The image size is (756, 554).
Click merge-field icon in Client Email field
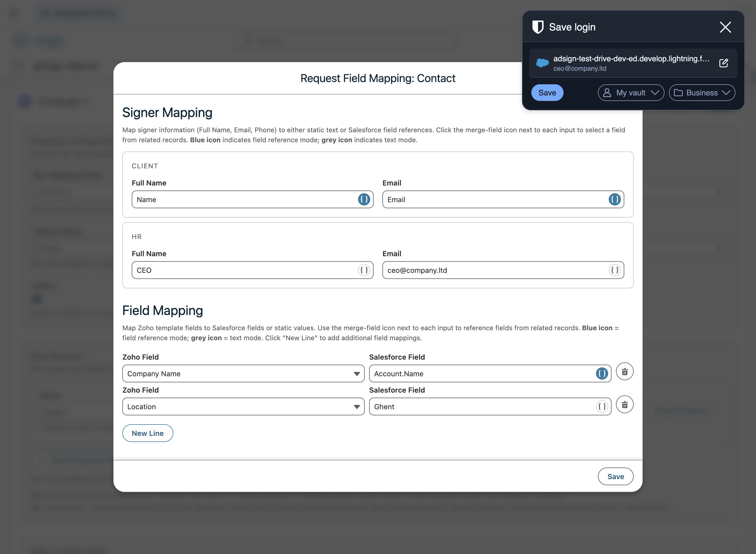tap(615, 200)
